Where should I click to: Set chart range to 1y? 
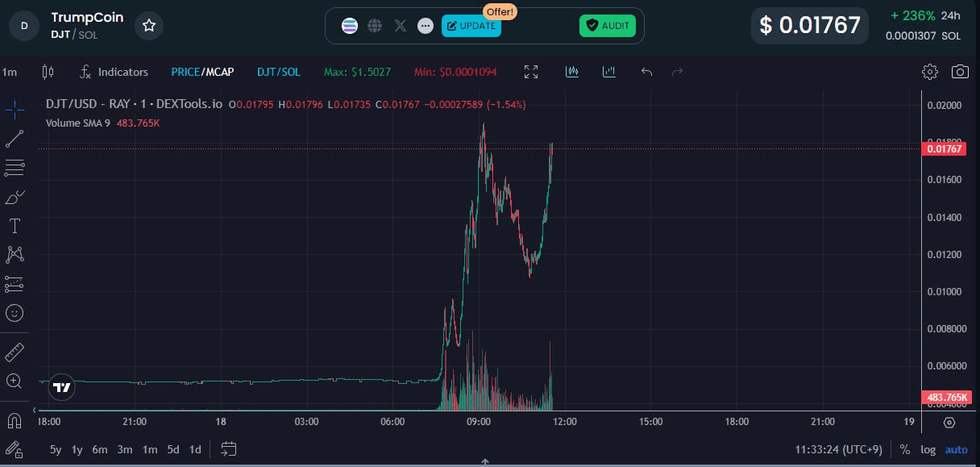[x=77, y=449]
